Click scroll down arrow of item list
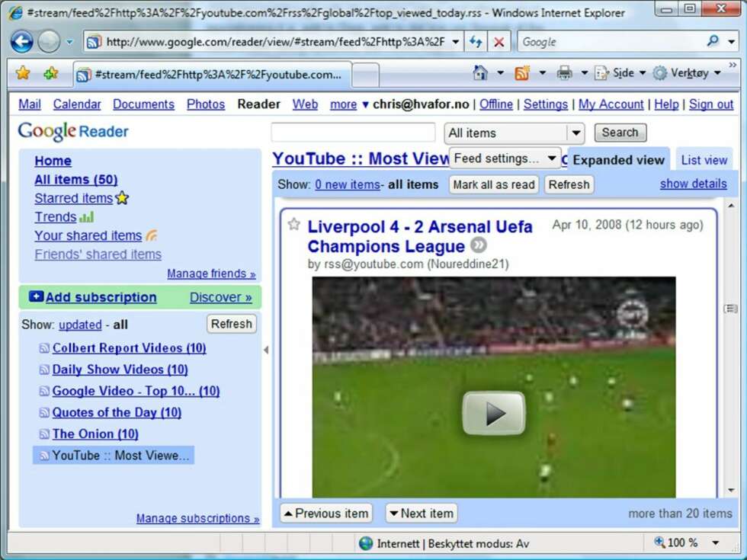The image size is (747, 560). (x=731, y=491)
